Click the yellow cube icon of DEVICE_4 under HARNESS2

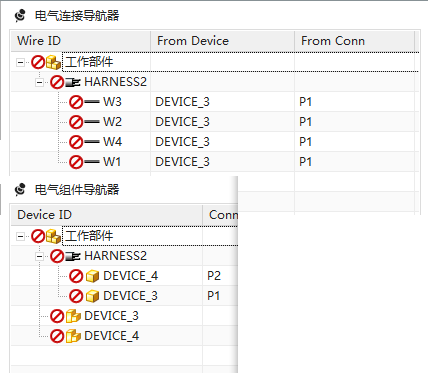coord(92,276)
